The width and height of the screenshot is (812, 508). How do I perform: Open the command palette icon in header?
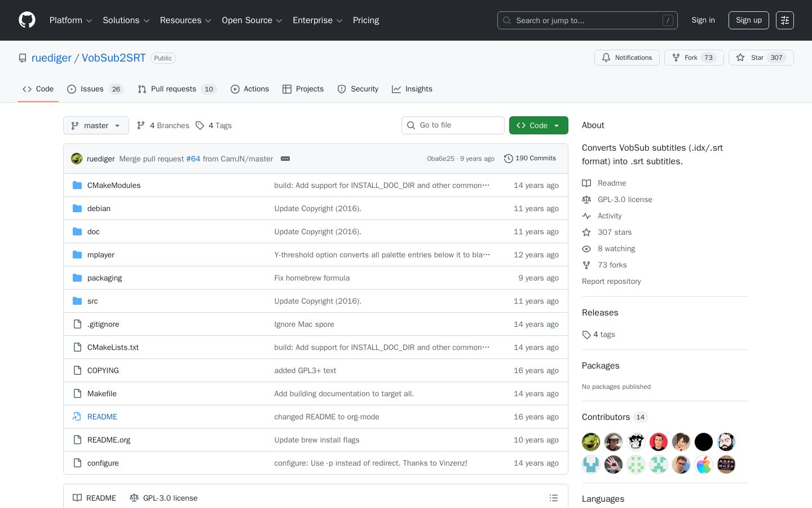coord(785,20)
